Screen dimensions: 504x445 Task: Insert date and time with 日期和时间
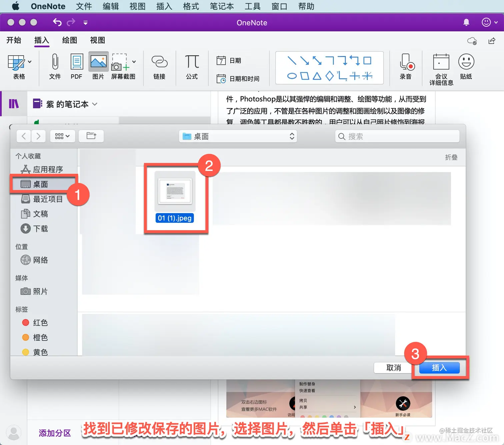pyautogui.click(x=238, y=79)
